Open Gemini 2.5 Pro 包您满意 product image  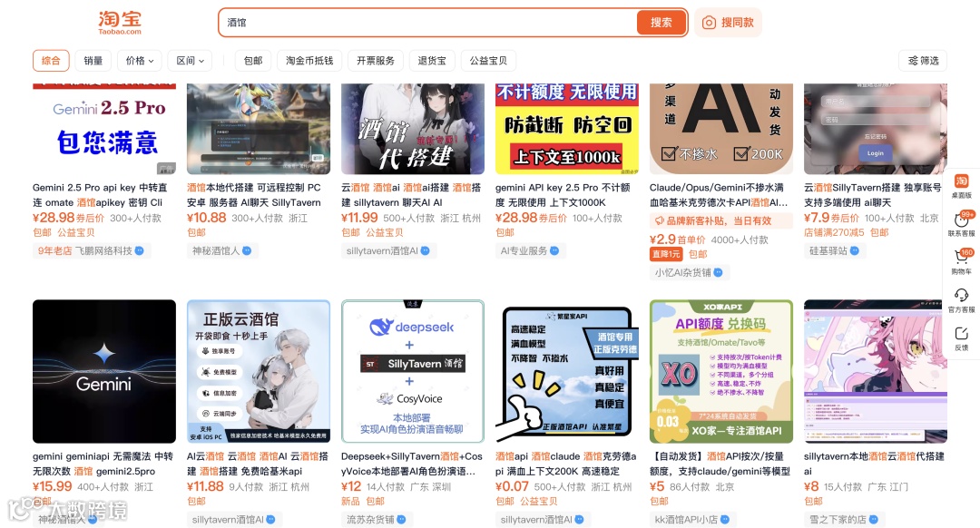(104, 129)
